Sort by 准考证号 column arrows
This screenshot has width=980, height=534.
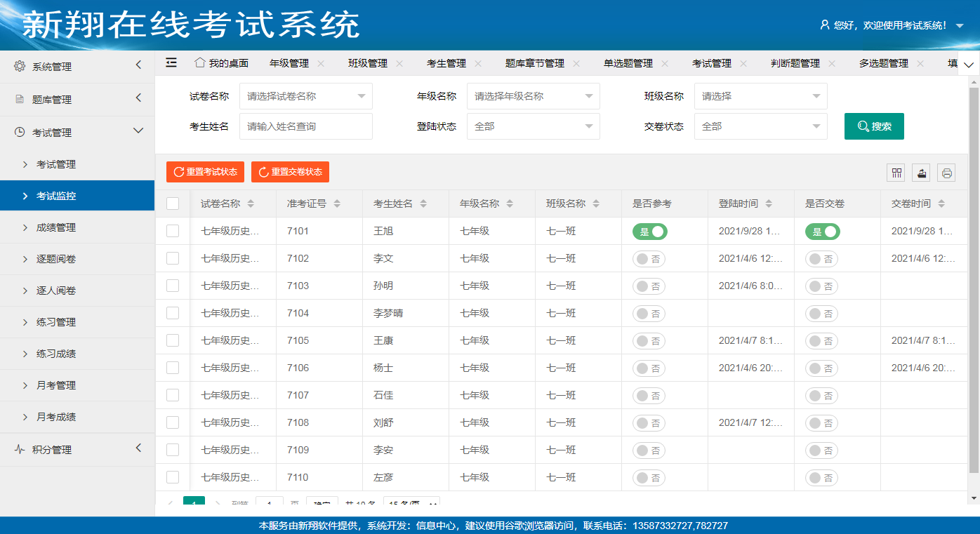[337, 203]
